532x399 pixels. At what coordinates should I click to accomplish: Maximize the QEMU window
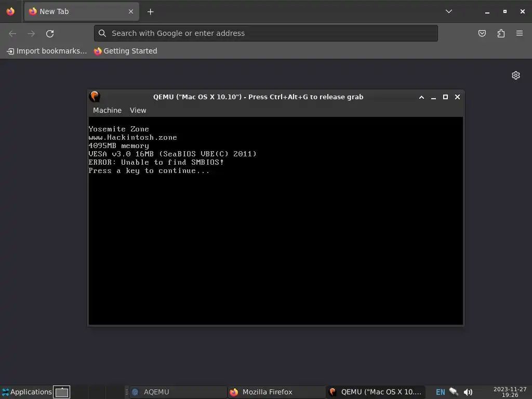click(445, 97)
